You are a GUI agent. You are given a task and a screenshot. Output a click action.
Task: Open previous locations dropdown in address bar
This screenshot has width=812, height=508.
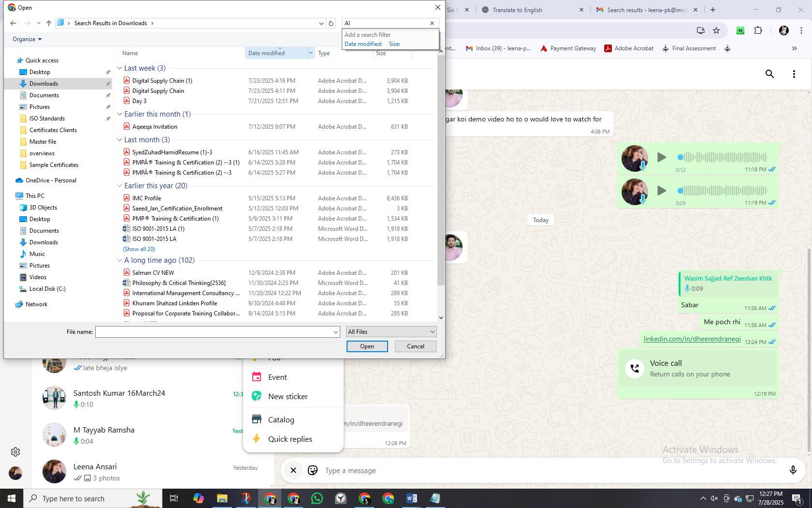321,23
